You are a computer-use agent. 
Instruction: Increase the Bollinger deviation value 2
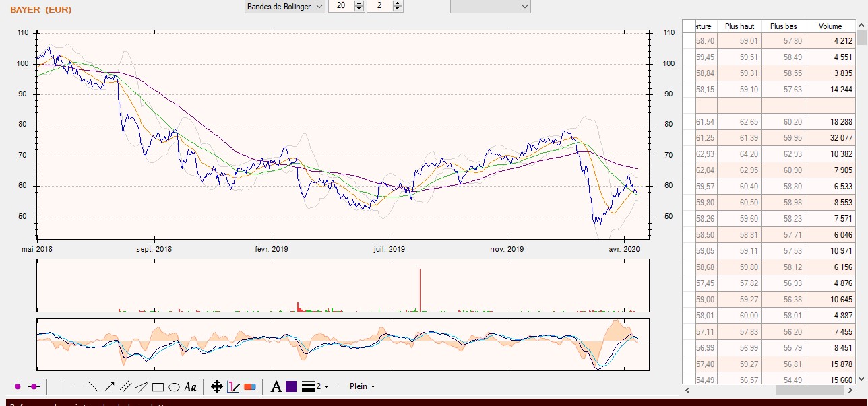point(398,3)
